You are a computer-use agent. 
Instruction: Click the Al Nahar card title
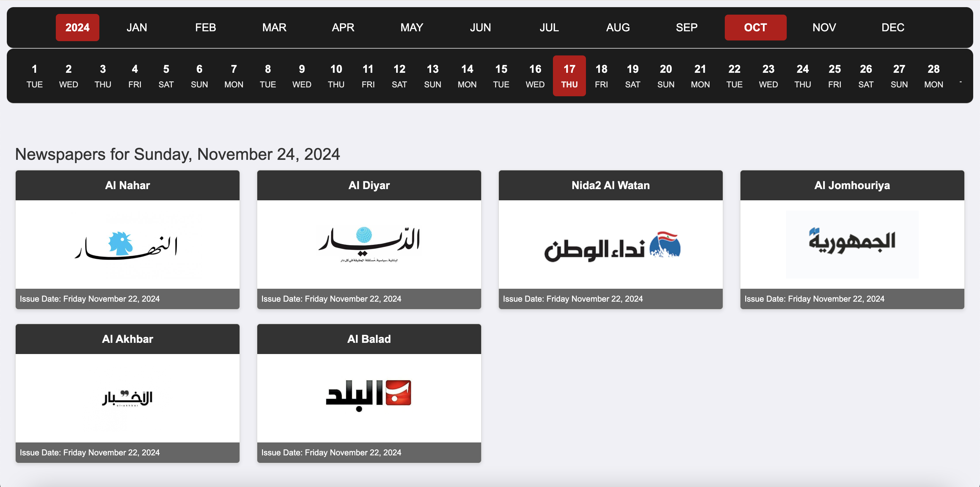coord(127,185)
